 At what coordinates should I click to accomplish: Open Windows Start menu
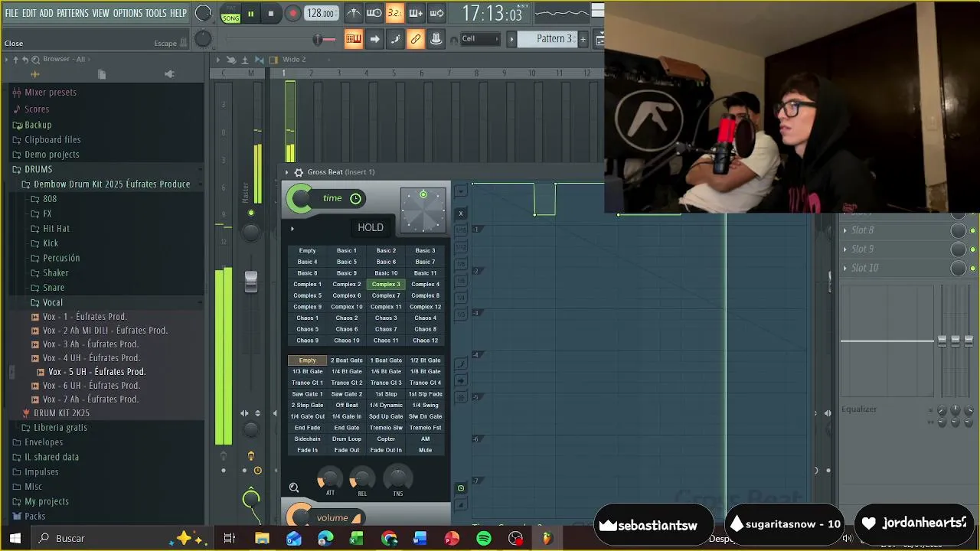tap(15, 538)
